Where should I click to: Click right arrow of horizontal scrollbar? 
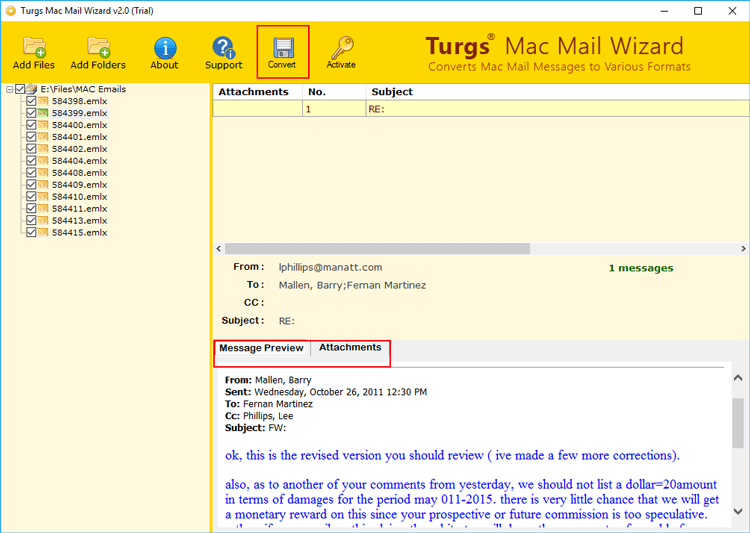pyautogui.click(x=743, y=248)
